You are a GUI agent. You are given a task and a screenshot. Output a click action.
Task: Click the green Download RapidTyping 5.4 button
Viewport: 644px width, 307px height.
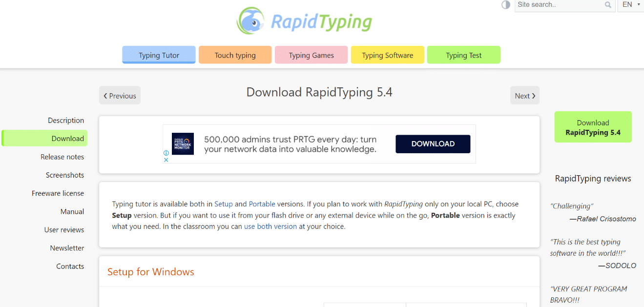click(593, 127)
